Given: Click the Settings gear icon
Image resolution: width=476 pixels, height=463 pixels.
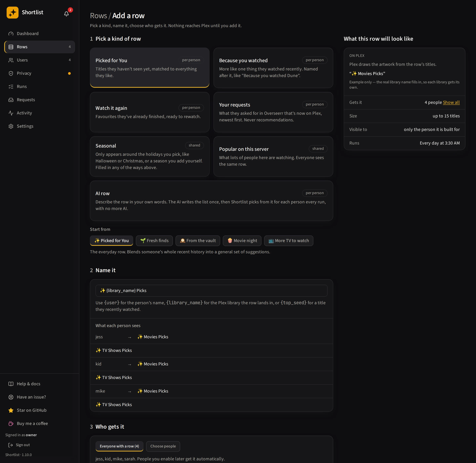Looking at the screenshot, I should coord(11,126).
